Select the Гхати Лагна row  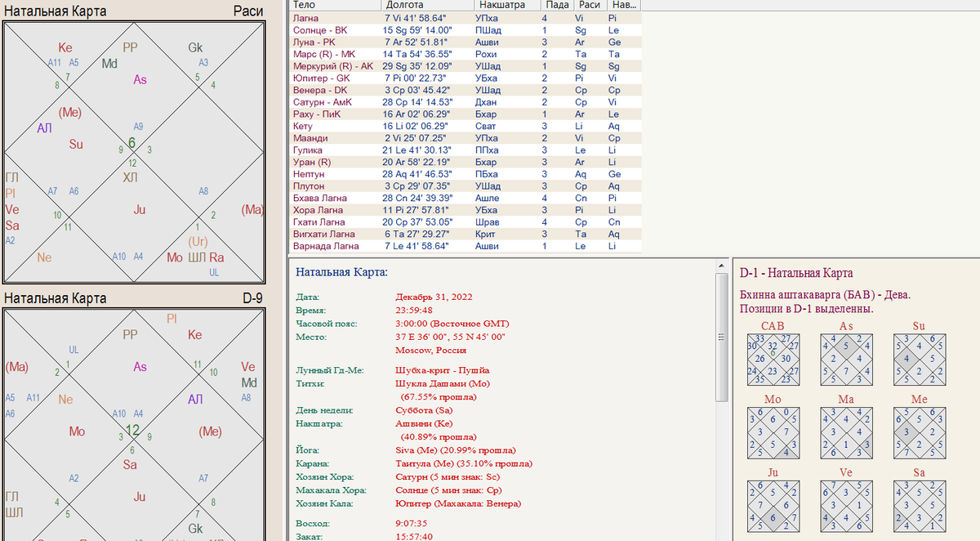click(465, 221)
